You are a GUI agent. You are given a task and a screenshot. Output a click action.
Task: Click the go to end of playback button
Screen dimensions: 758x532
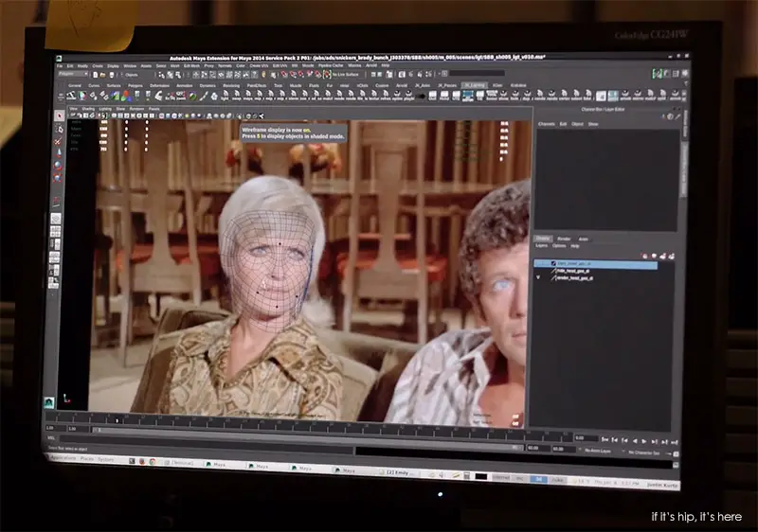pos(675,442)
